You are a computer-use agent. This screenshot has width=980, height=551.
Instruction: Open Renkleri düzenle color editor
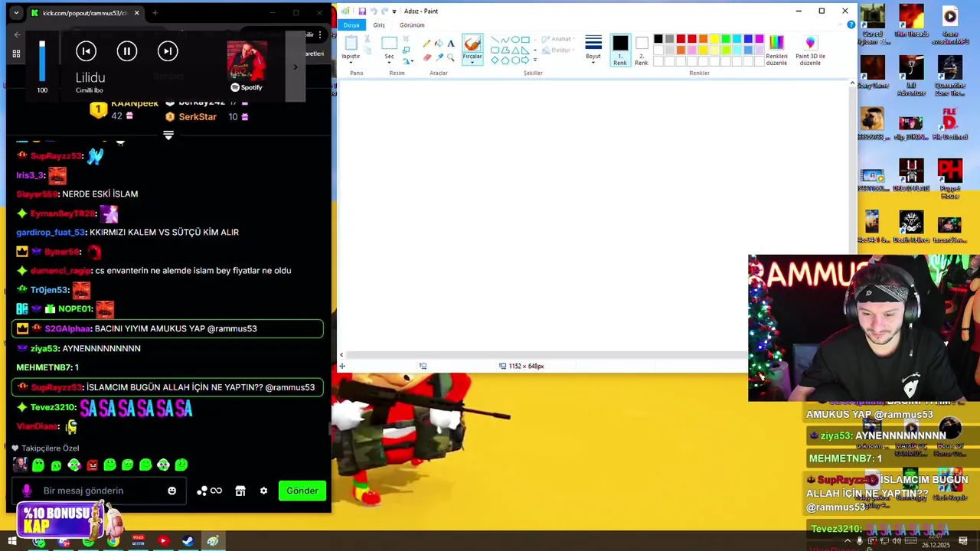pos(776,50)
